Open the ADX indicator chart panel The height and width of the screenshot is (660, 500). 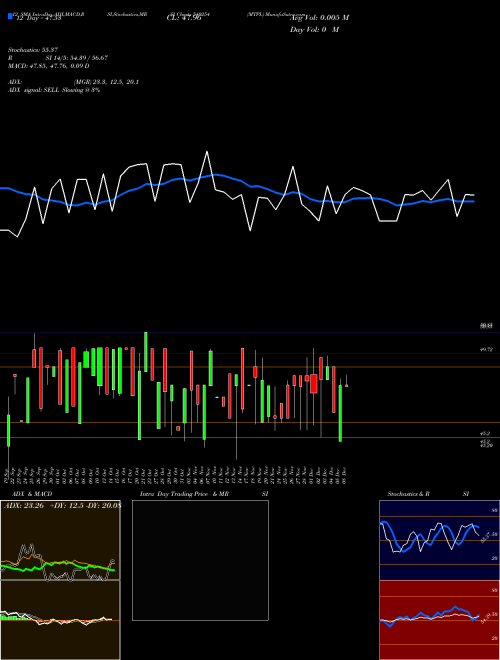(x=60, y=540)
